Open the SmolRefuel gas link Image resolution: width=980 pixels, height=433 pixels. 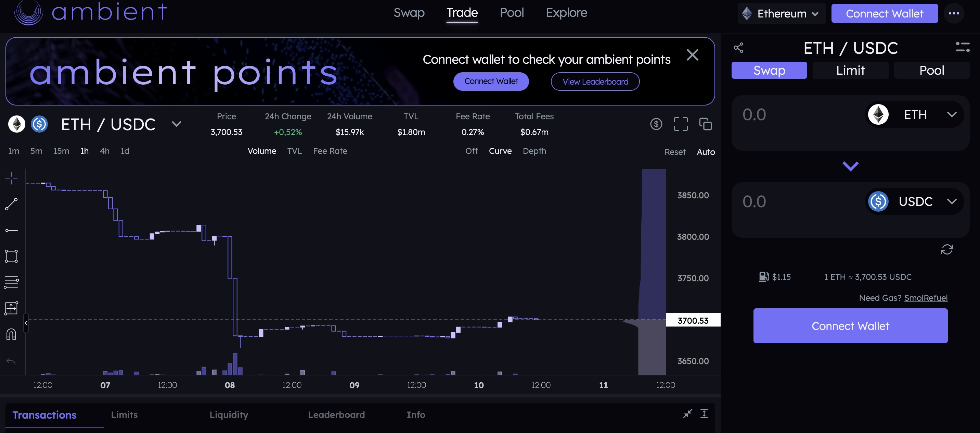(x=926, y=297)
